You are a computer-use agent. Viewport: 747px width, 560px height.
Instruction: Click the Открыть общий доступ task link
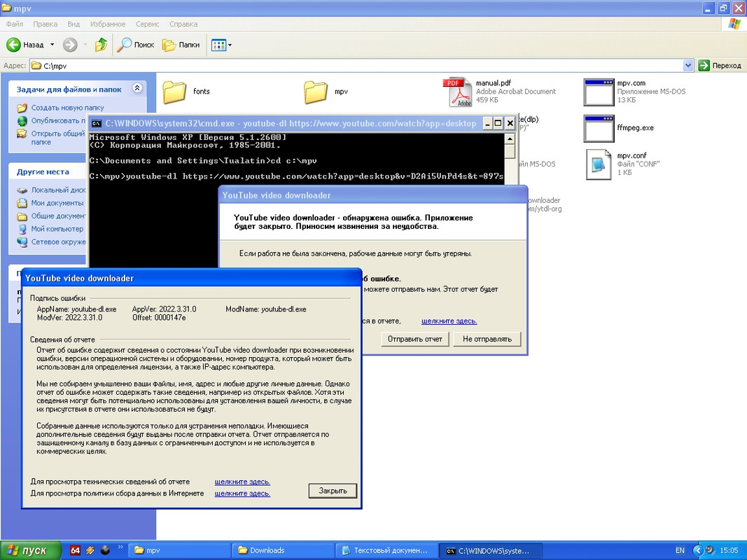57,138
